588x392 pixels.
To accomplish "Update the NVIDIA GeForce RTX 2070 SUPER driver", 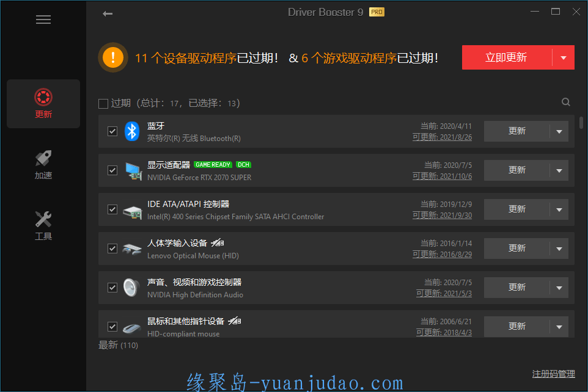I will click(x=516, y=170).
